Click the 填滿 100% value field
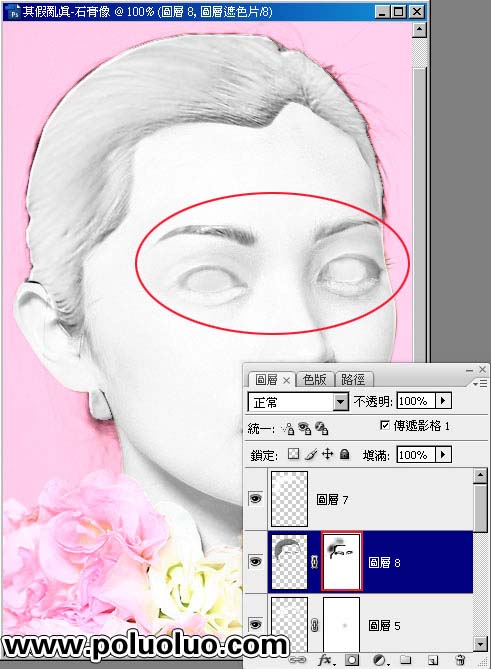491x669 pixels. click(416, 454)
